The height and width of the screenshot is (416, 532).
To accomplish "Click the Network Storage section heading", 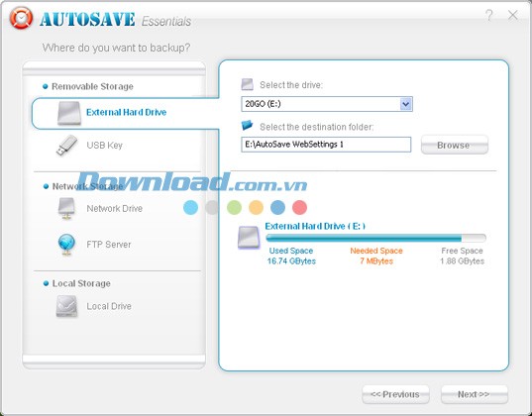I will (x=87, y=186).
